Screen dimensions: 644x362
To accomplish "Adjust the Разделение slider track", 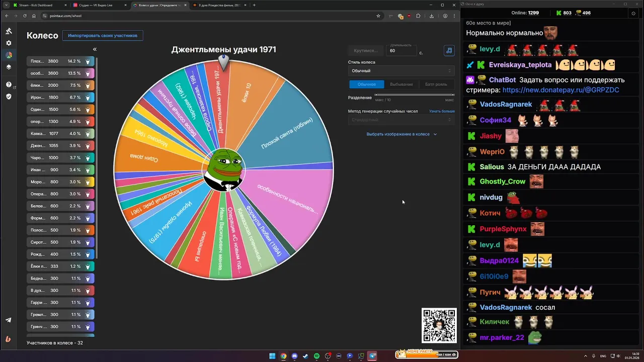I will tap(415, 95).
